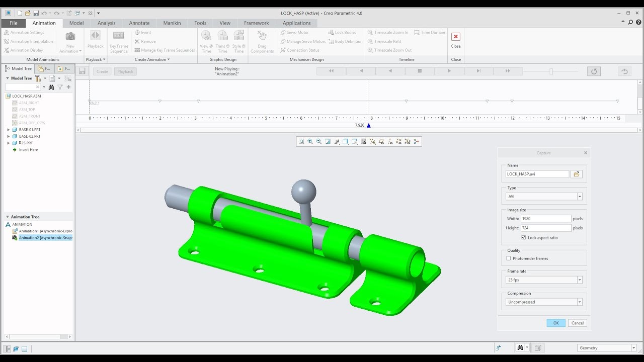Viewport: 644px width, 362px height.
Task: Click the Name field showing LOCK_HASP.avi
Action: 537,174
